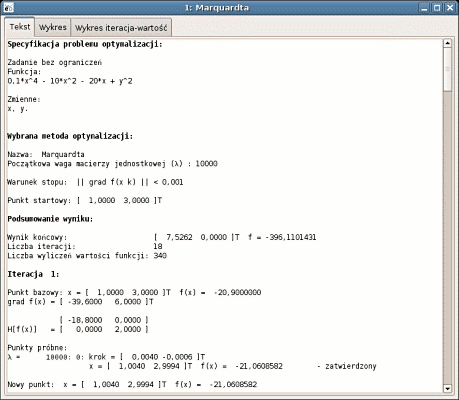Click the window menu icon in title bar
This screenshot has height=400, width=459.
click(9, 7)
